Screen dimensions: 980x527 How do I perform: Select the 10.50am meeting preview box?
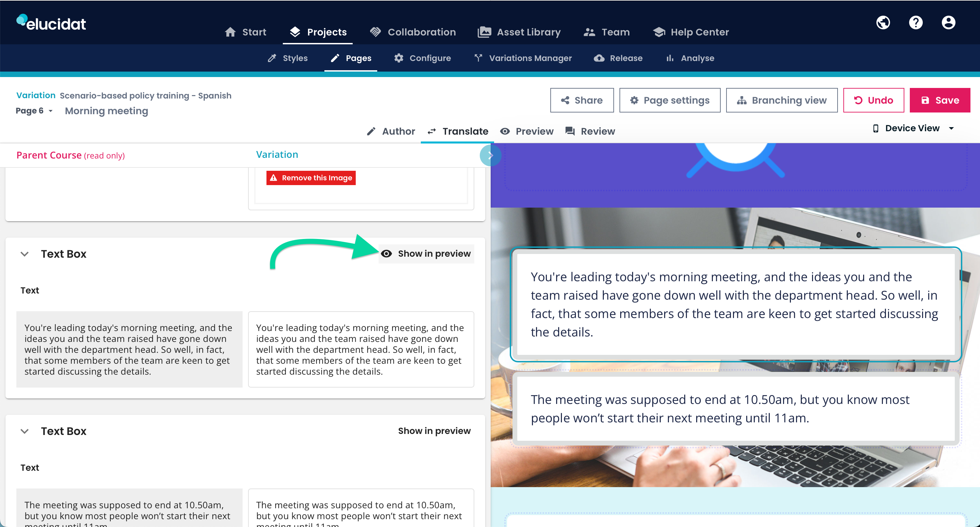[736, 409]
